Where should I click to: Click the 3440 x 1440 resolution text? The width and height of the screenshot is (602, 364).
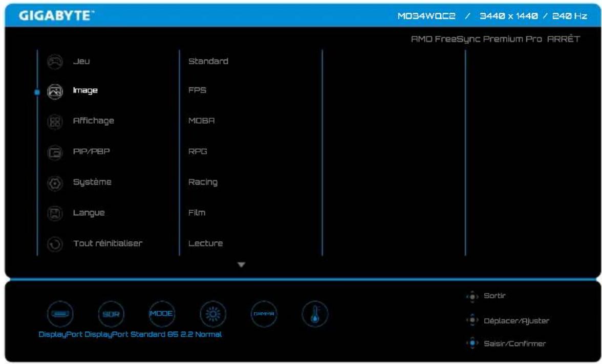[509, 16]
